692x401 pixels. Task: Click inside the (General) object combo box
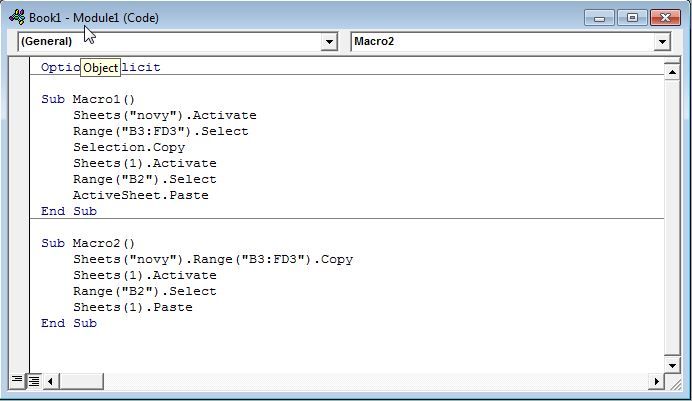tap(169, 41)
